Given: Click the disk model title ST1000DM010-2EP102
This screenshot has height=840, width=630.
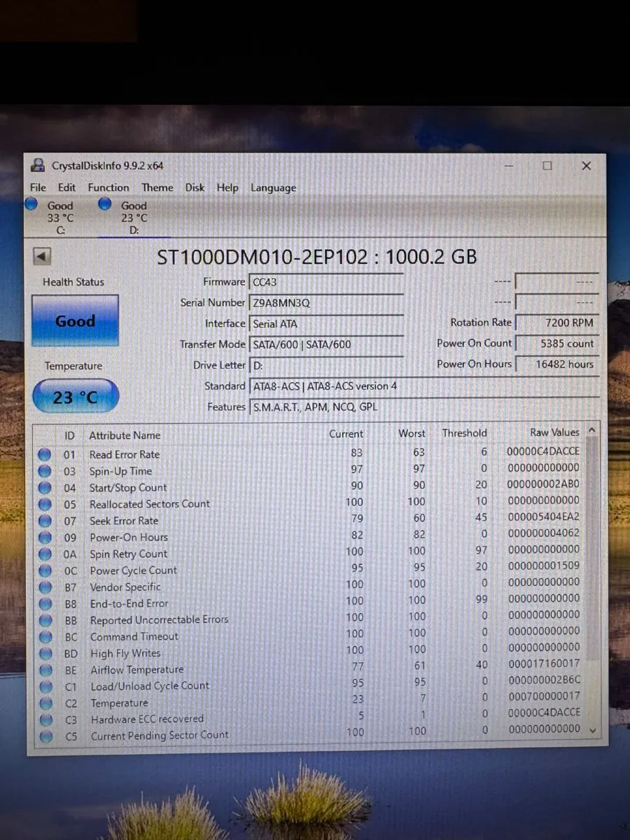Looking at the screenshot, I should 262,257.
